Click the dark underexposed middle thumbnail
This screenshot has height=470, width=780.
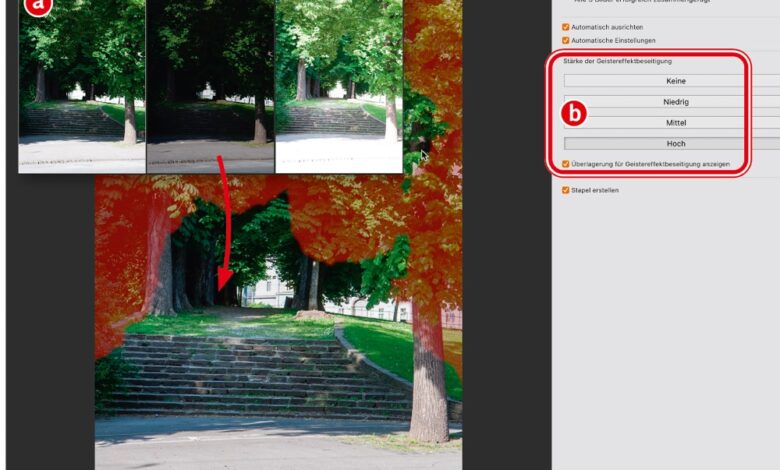click(x=210, y=87)
